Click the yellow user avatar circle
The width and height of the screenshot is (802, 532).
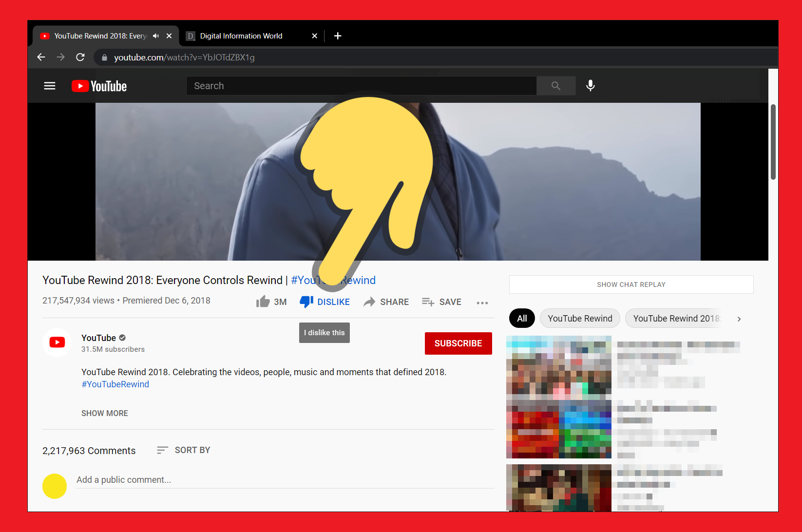[55, 486]
